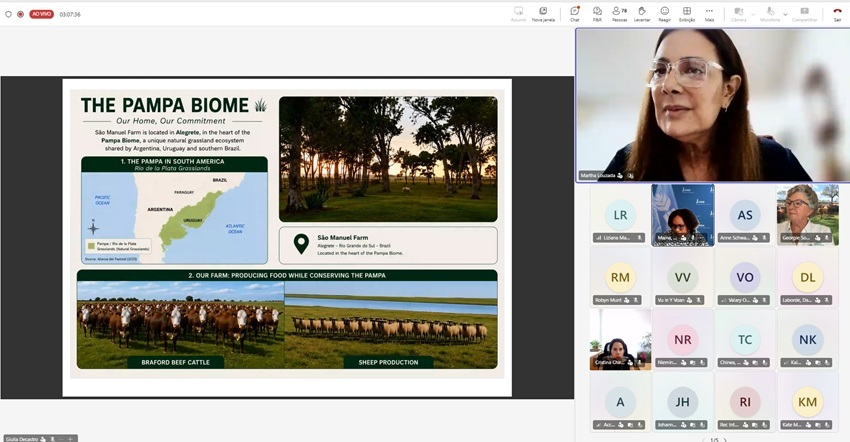Select the LR Liziana participant tile

coord(620,215)
